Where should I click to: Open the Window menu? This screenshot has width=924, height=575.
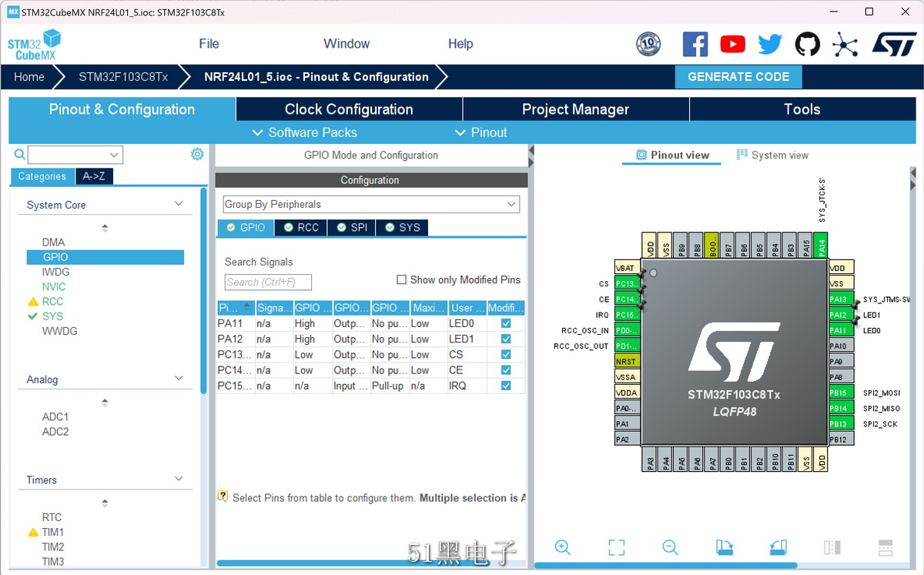tap(346, 44)
